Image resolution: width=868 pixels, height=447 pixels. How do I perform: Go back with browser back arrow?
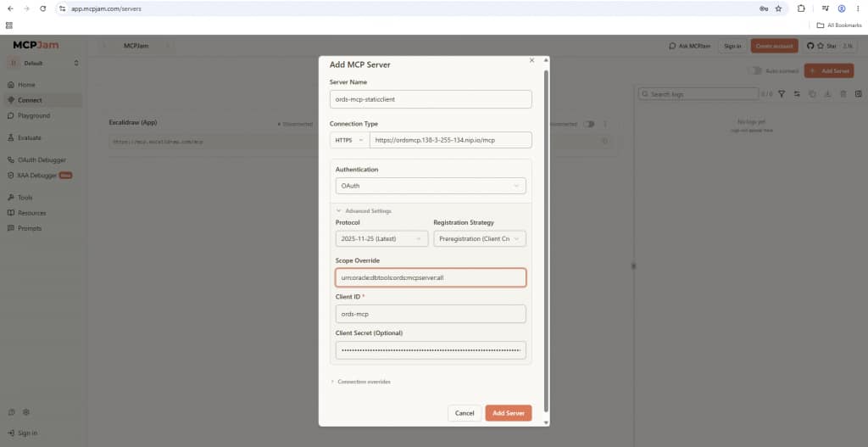[10, 8]
